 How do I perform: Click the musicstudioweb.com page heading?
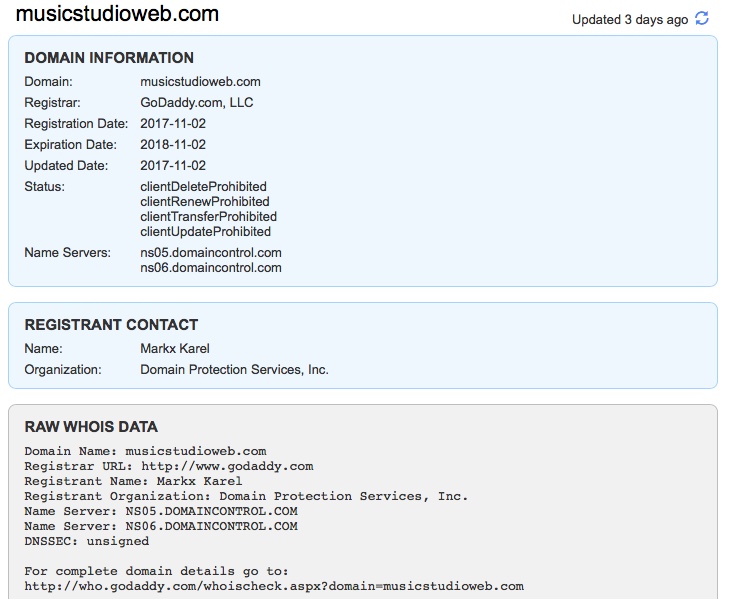(117, 13)
